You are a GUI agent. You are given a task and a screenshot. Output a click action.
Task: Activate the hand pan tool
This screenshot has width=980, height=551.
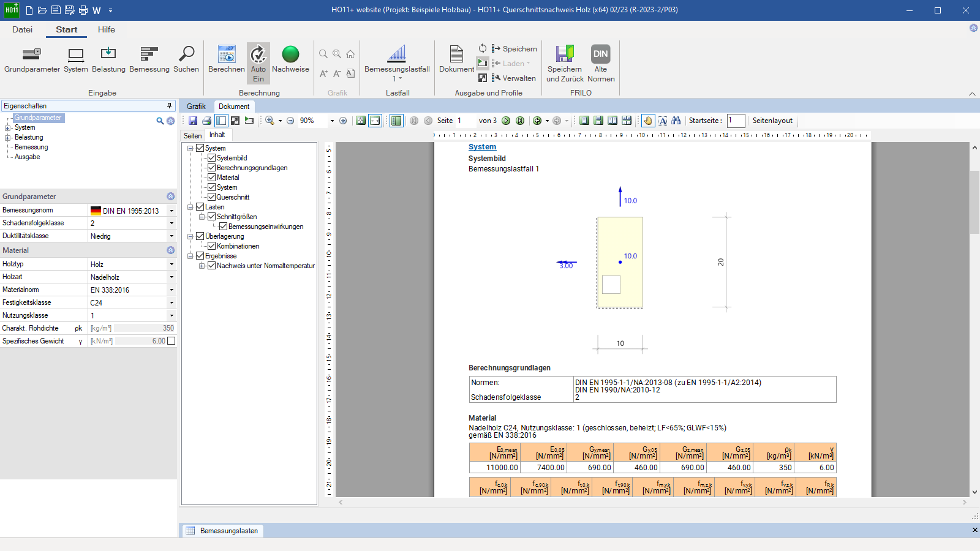click(x=648, y=121)
